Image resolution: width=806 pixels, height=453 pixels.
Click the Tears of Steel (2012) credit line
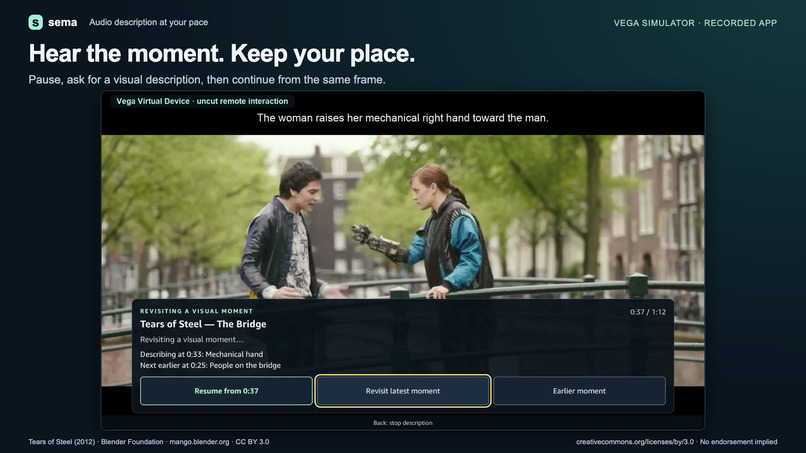click(x=149, y=442)
